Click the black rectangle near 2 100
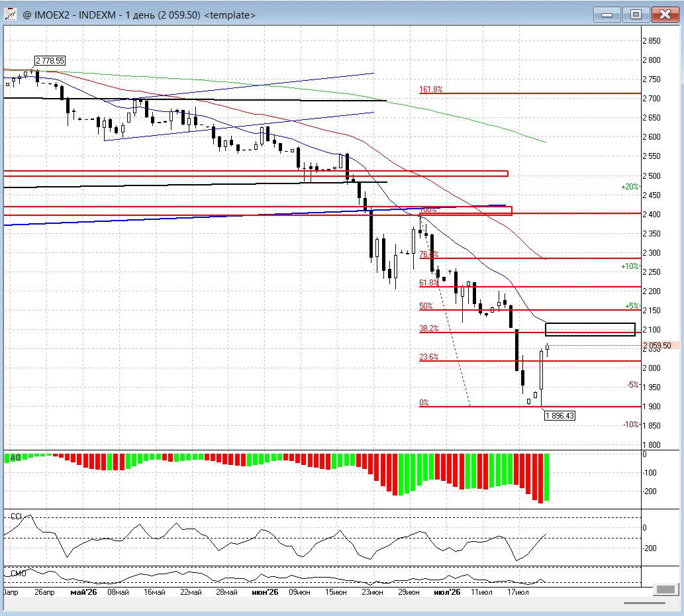This screenshot has height=616, width=684. tap(590, 329)
